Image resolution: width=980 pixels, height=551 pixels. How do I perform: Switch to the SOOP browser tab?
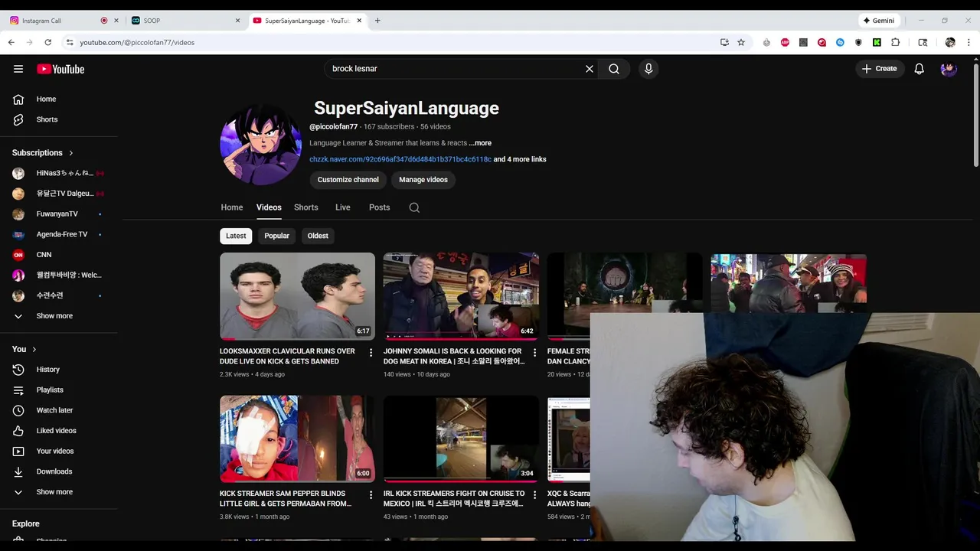pos(180,21)
